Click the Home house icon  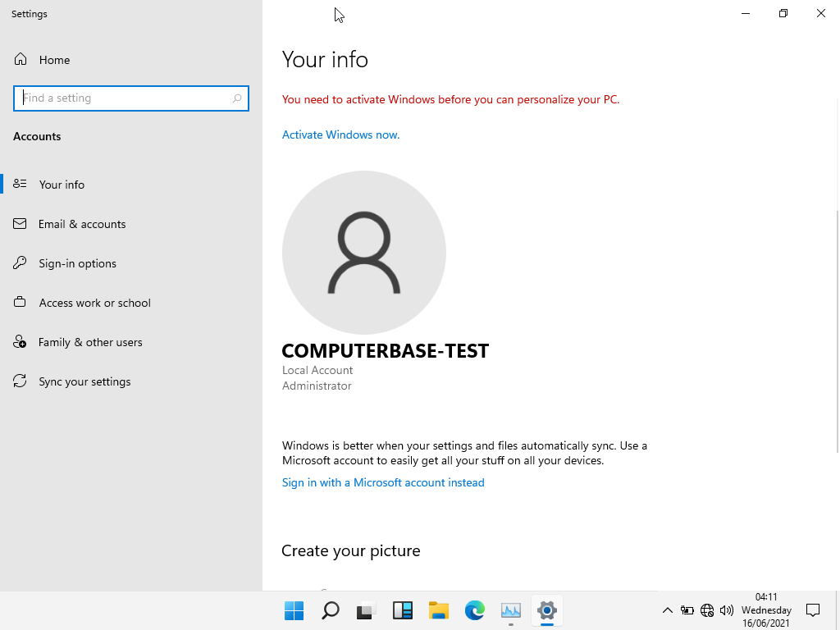(21, 59)
